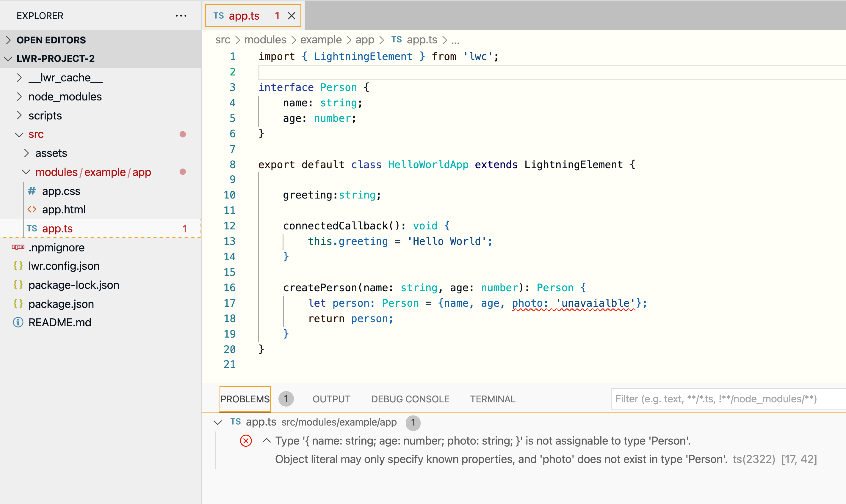This screenshot has width=846, height=504.
Task: Click the red error circle in Problems panel
Action: click(245, 440)
